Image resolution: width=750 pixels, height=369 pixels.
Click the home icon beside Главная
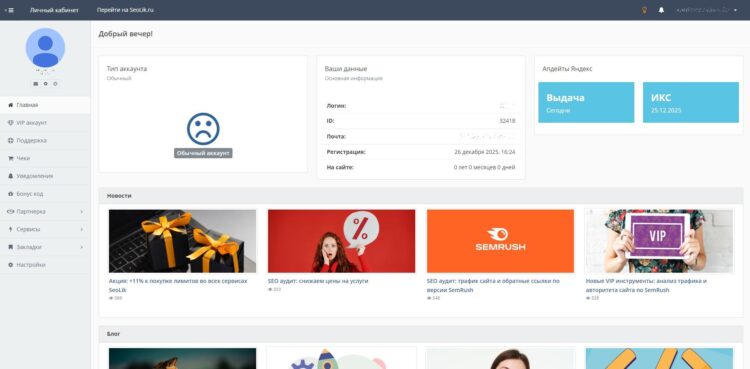11,105
